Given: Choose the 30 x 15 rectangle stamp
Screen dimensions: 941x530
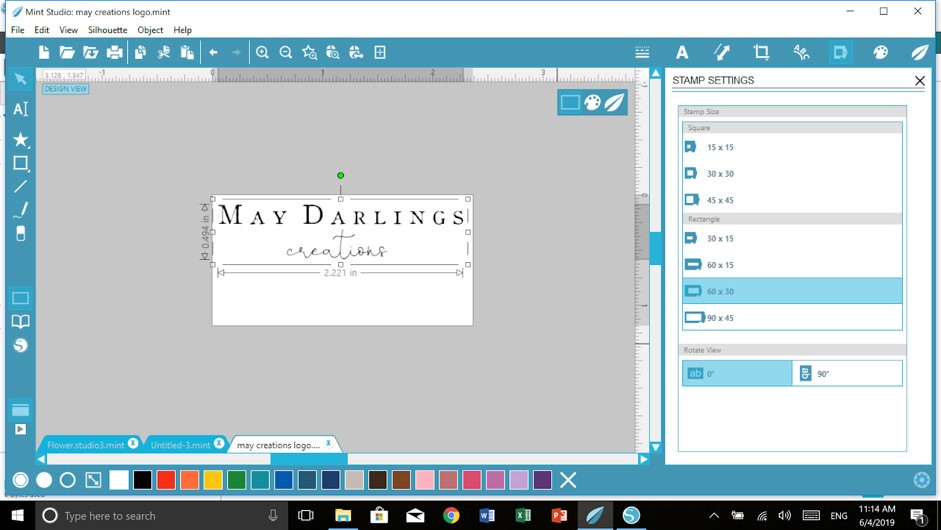Looking at the screenshot, I should coord(792,238).
